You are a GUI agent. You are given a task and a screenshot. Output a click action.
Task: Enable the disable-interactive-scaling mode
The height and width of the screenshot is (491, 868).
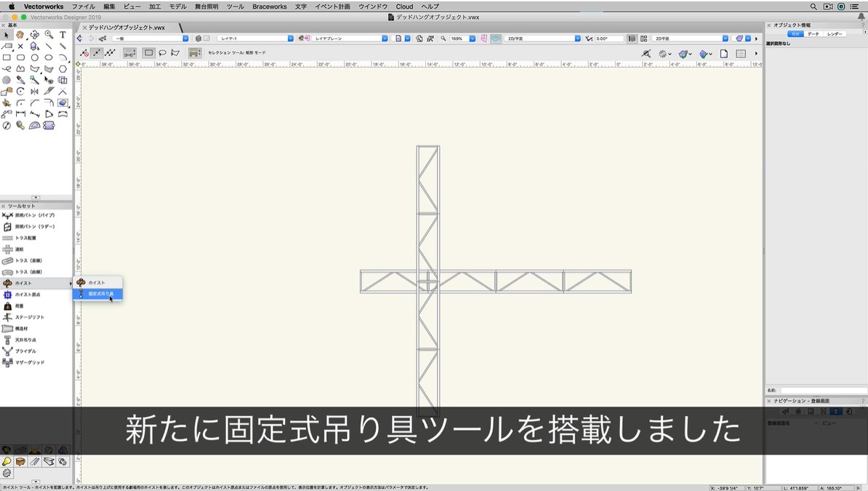pos(84,53)
